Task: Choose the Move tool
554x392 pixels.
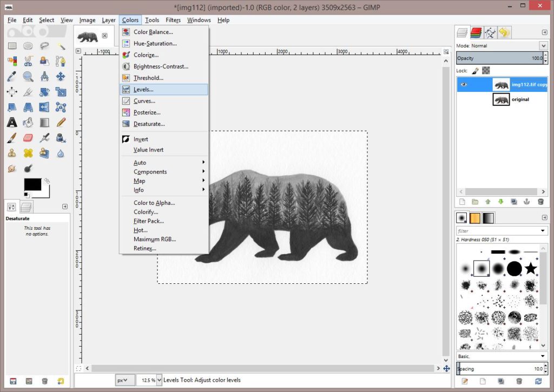Action: point(61,76)
